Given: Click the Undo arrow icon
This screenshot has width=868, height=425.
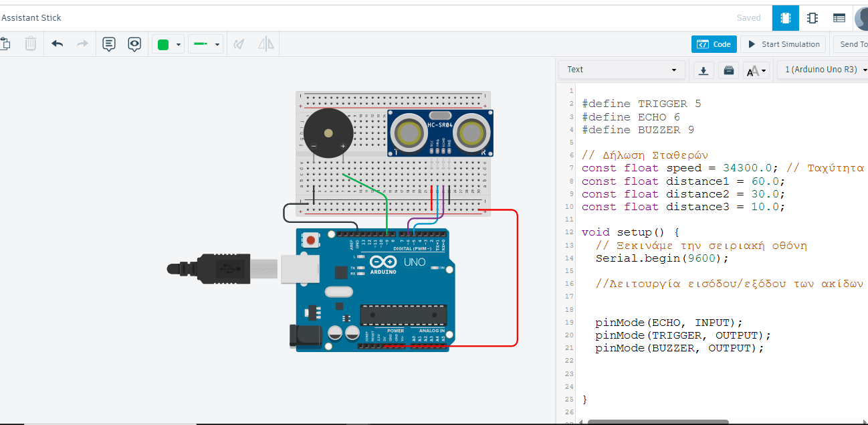Looking at the screenshot, I should (x=58, y=44).
